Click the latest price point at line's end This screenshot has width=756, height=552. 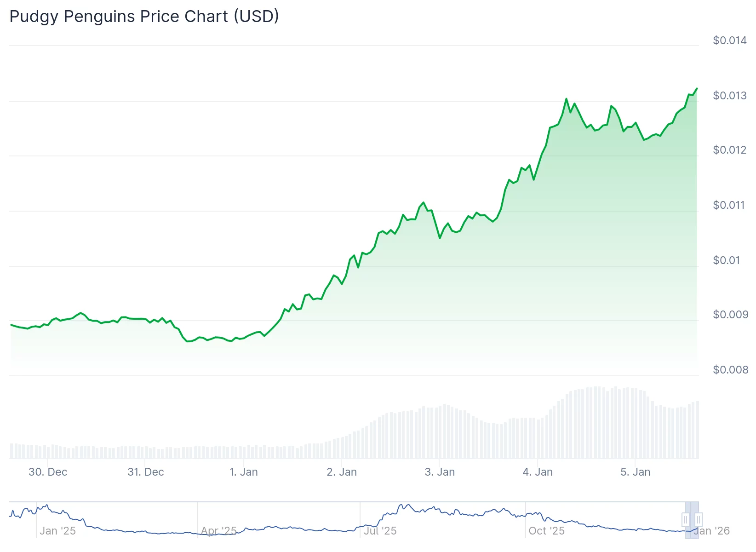pos(697,88)
